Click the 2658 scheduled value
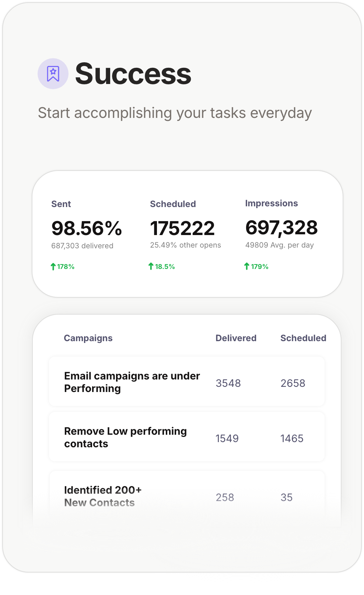 tap(293, 383)
